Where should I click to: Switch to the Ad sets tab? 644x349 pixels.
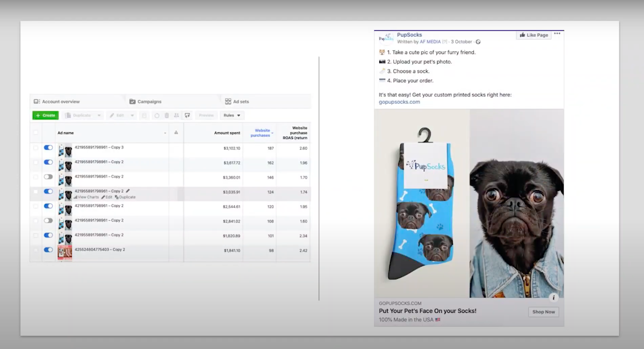click(x=237, y=102)
